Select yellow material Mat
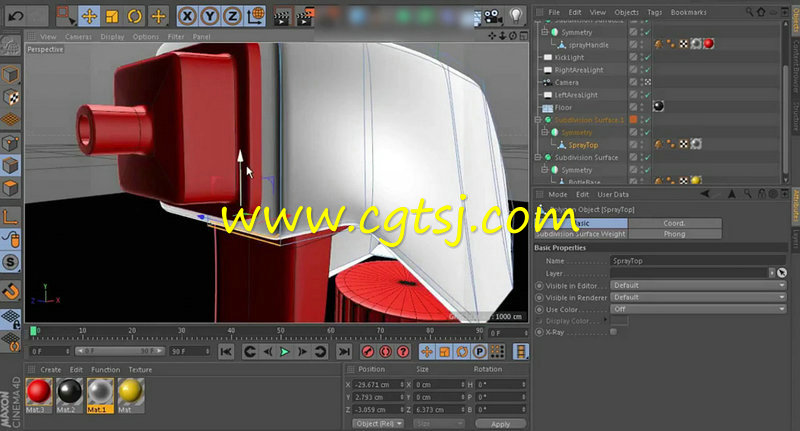 point(131,395)
